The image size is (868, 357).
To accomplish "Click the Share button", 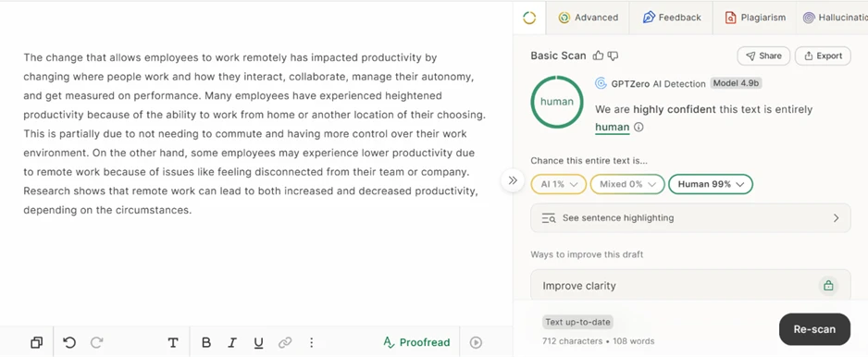I will 763,55.
